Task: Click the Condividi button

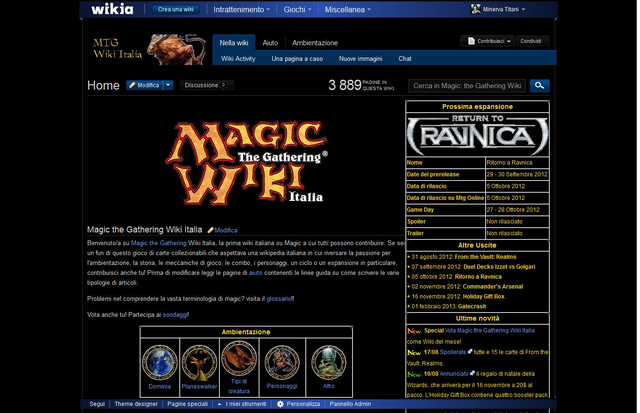Action: [x=531, y=41]
